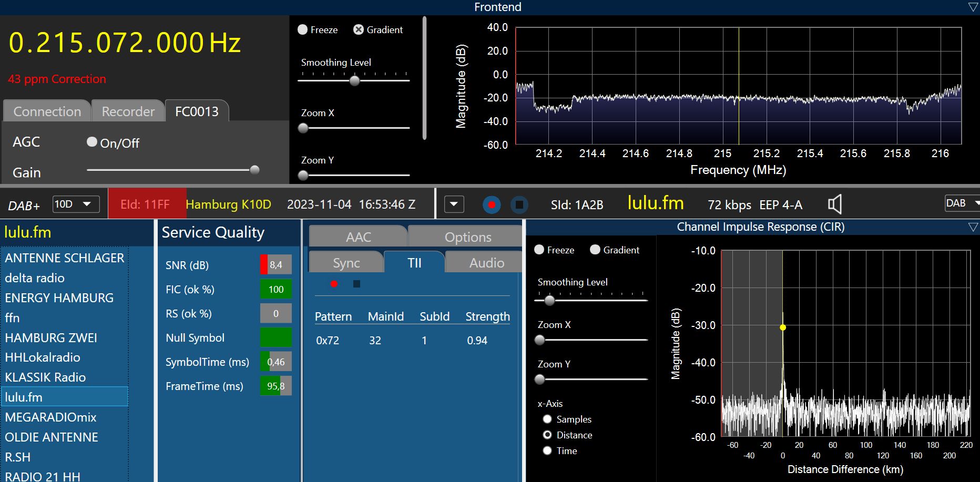Collapse the Channel Impulse Response panel
Viewport: 980px width, 482px height.
(x=973, y=227)
